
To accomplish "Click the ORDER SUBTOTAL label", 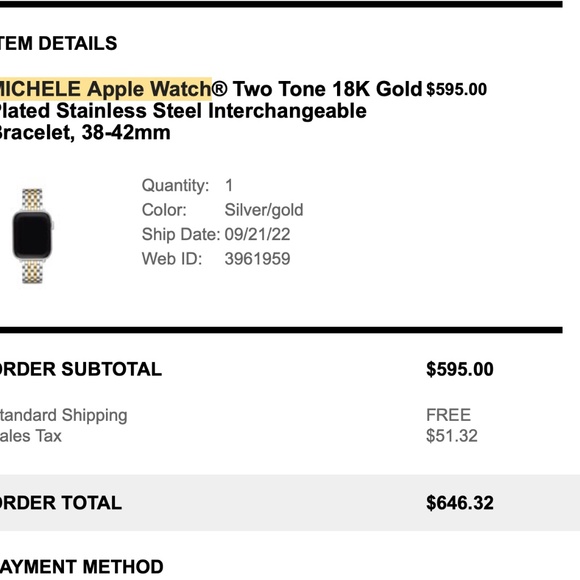I will tap(81, 369).
